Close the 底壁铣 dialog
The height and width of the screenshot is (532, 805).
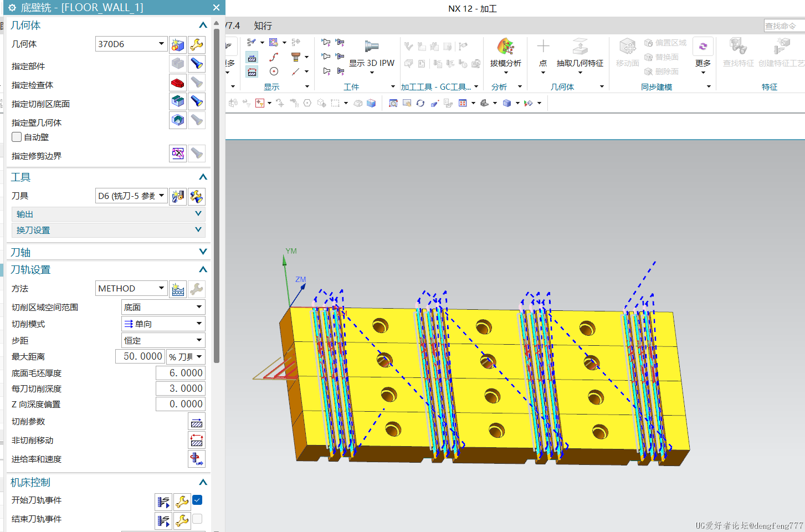(x=216, y=8)
